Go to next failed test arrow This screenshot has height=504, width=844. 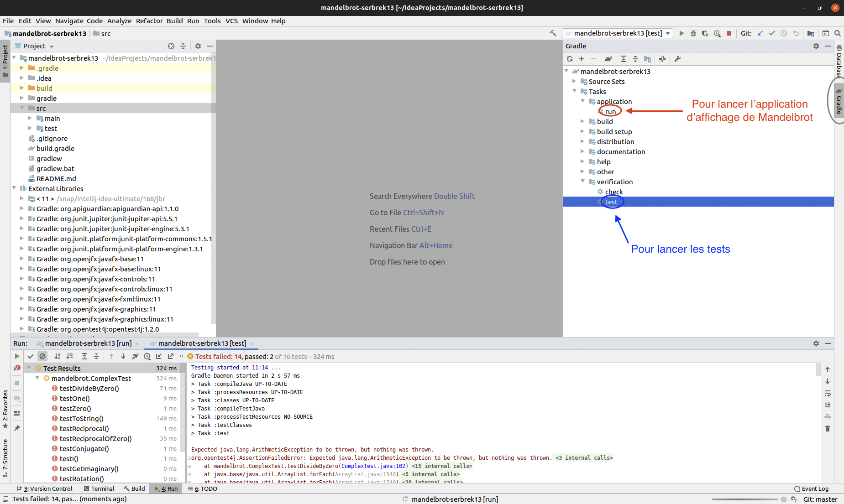123,356
